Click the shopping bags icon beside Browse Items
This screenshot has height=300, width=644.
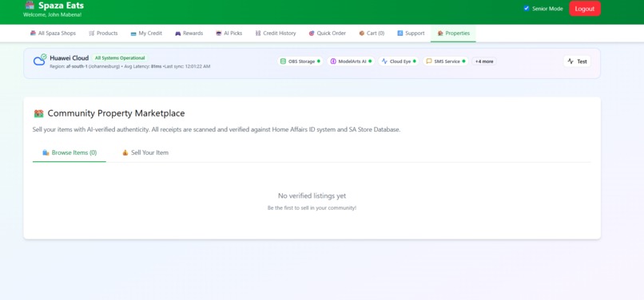[x=46, y=152]
